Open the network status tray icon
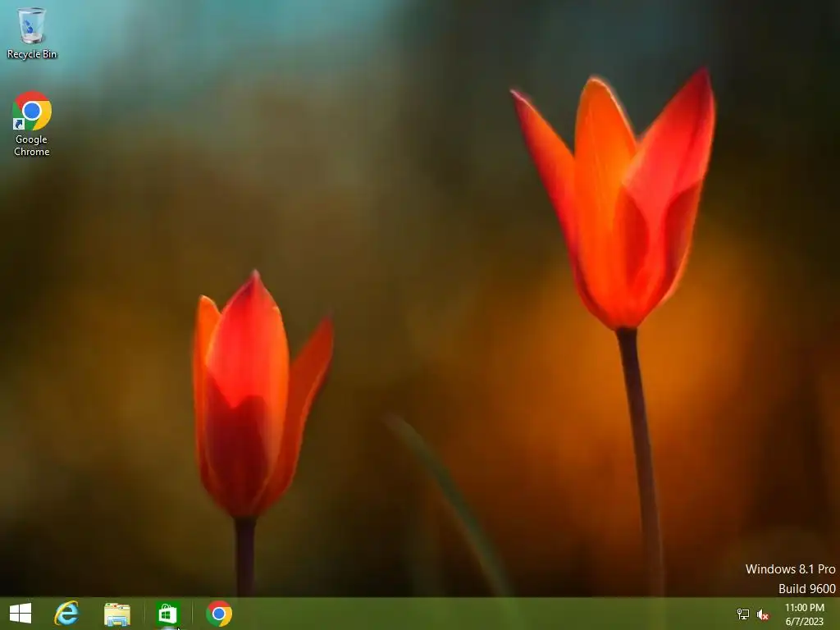Screen dimensions: 840x630 pyautogui.click(x=743, y=614)
